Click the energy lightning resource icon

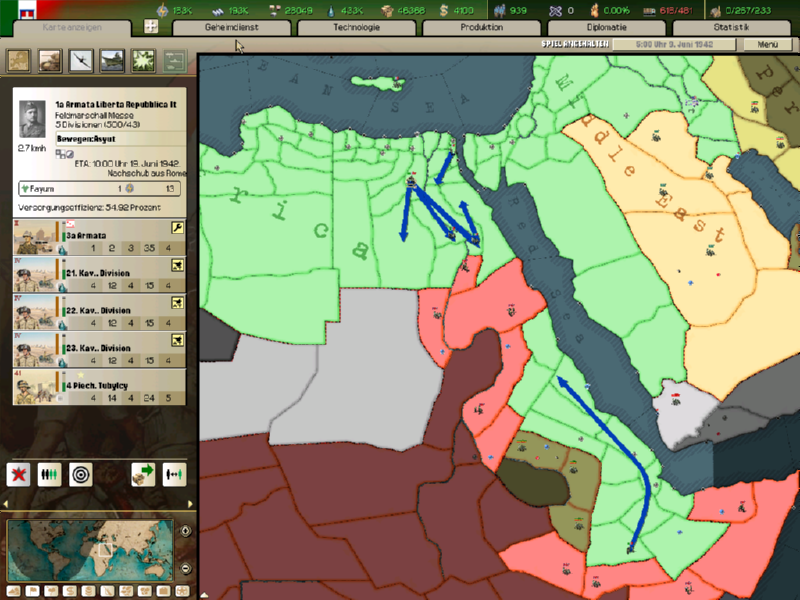coord(162,10)
